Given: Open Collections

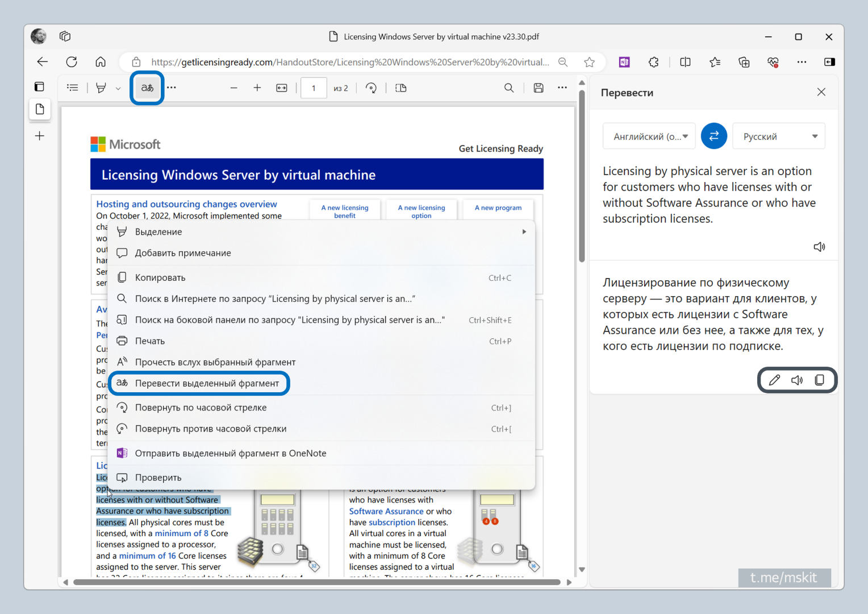Looking at the screenshot, I should pos(744,62).
